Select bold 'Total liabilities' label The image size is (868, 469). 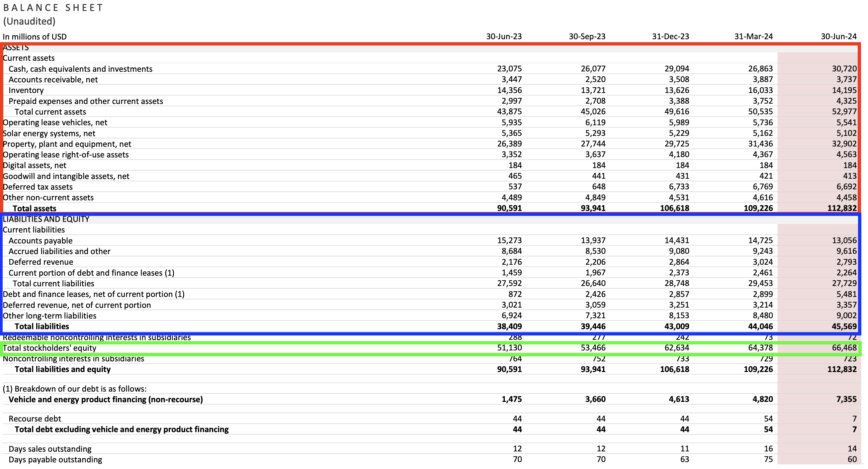(x=42, y=327)
